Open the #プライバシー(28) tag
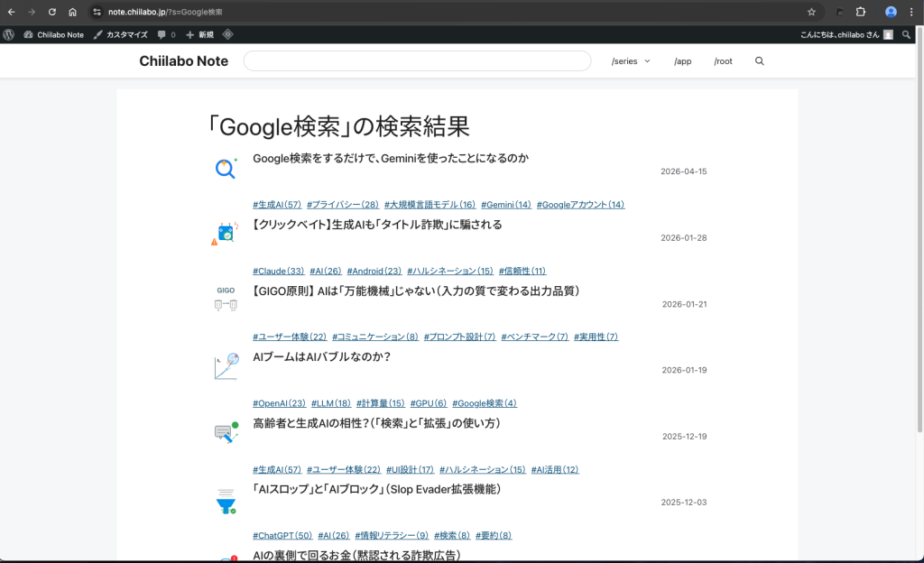 point(343,205)
